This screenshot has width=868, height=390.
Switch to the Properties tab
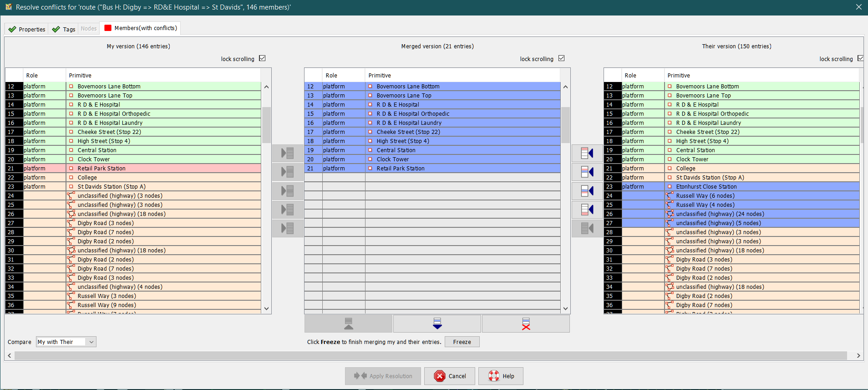click(x=27, y=29)
